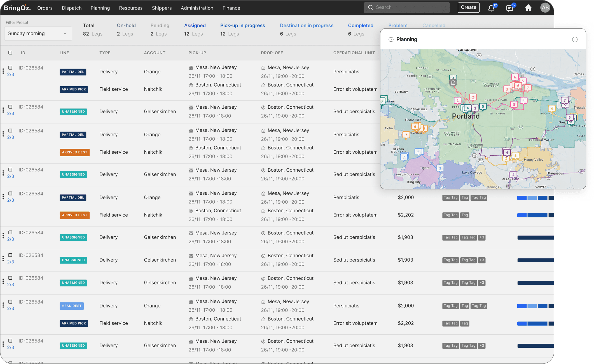Select sixth row UNASSIGNED order checkbox
The image size is (594, 364).
[x=10, y=232]
